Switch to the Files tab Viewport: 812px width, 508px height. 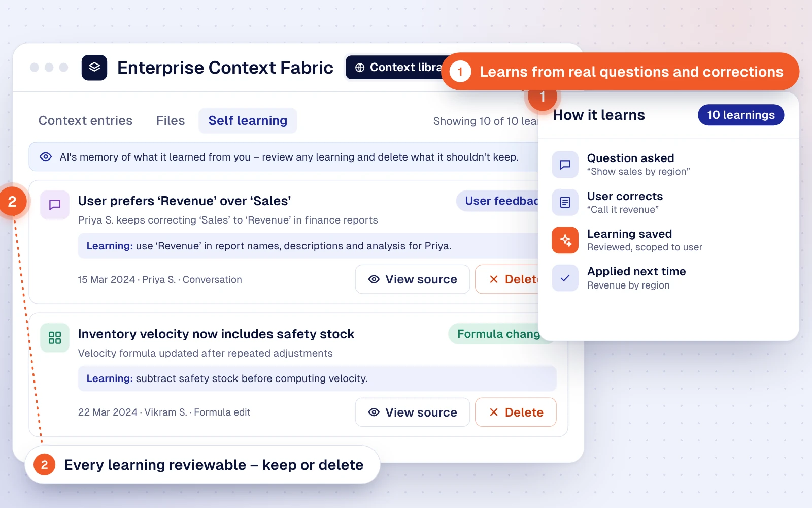point(171,120)
